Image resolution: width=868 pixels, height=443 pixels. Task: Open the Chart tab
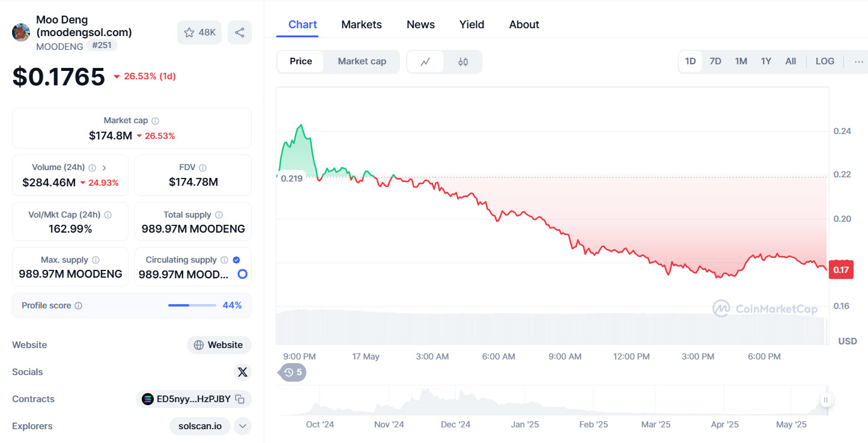pyautogui.click(x=303, y=25)
